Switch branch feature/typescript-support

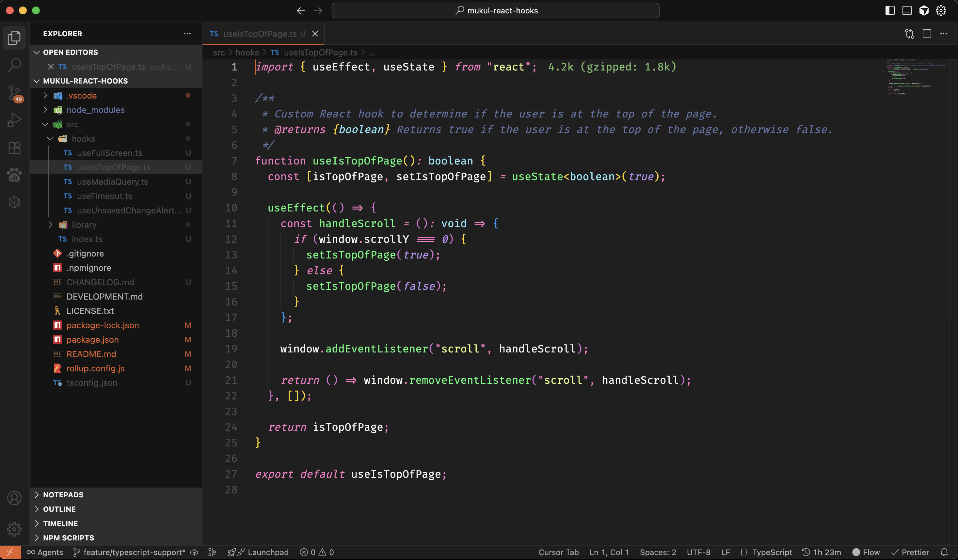tap(129, 552)
